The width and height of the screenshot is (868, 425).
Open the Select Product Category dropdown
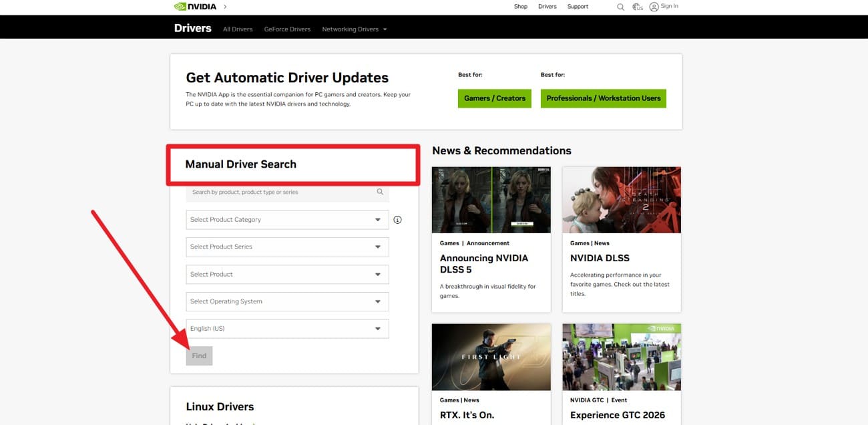(287, 219)
